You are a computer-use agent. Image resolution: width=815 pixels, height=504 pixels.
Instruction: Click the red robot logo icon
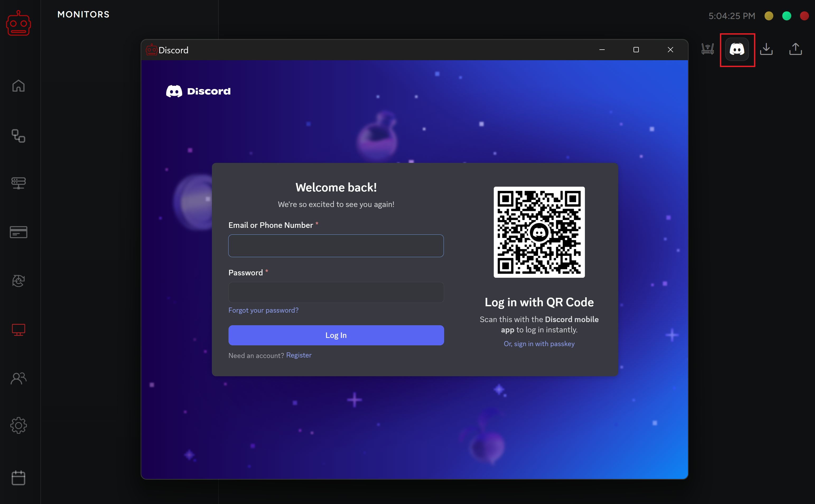pos(18,23)
